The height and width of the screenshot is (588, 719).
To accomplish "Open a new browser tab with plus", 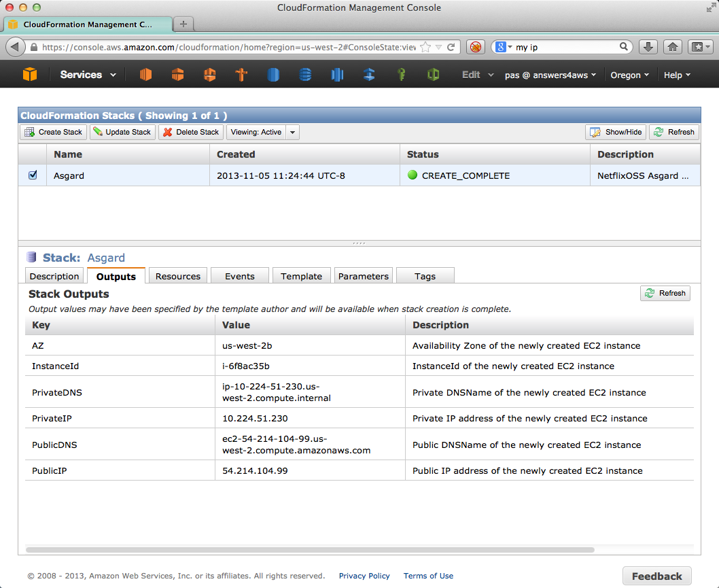I will pos(183,24).
